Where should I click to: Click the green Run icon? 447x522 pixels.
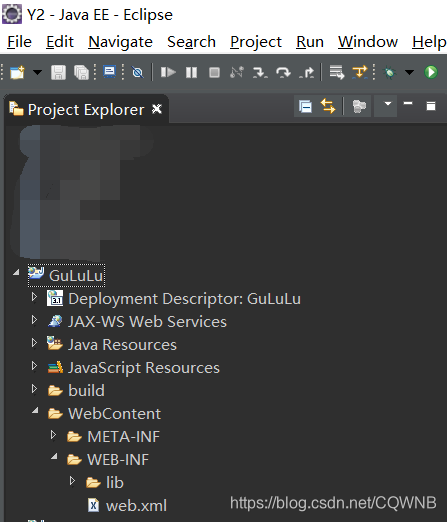pyautogui.click(x=431, y=72)
